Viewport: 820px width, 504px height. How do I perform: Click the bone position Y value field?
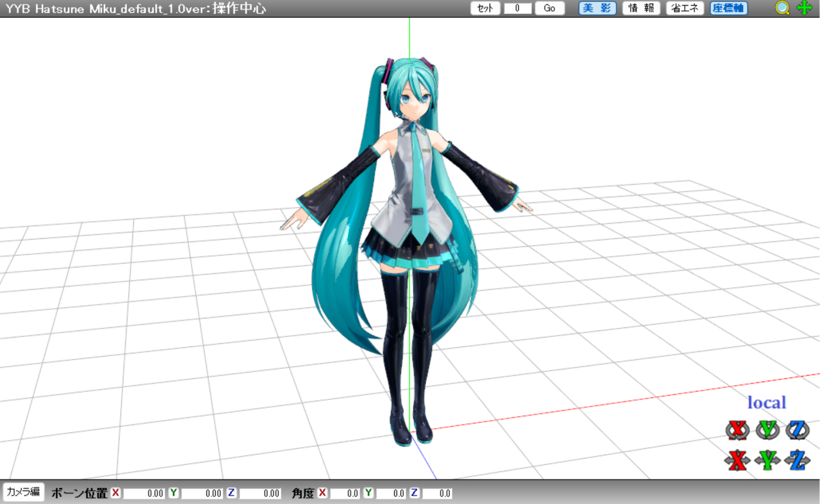pyautogui.click(x=202, y=493)
